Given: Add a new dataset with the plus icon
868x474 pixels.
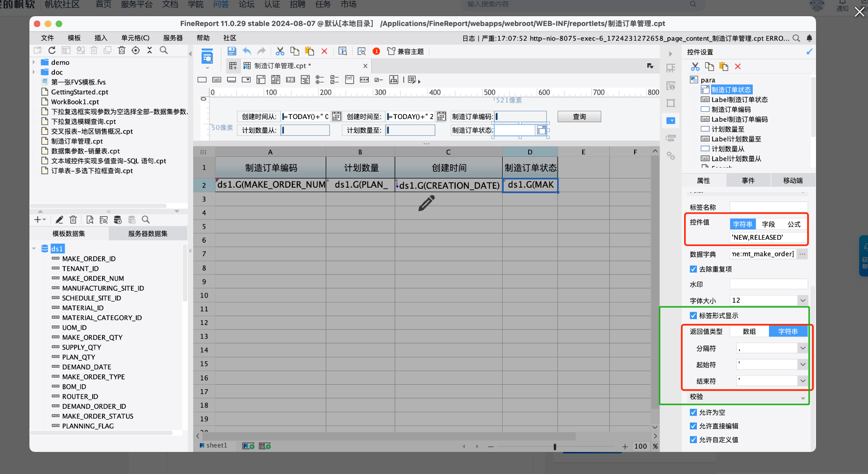Looking at the screenshot, I should pos(38,220).
